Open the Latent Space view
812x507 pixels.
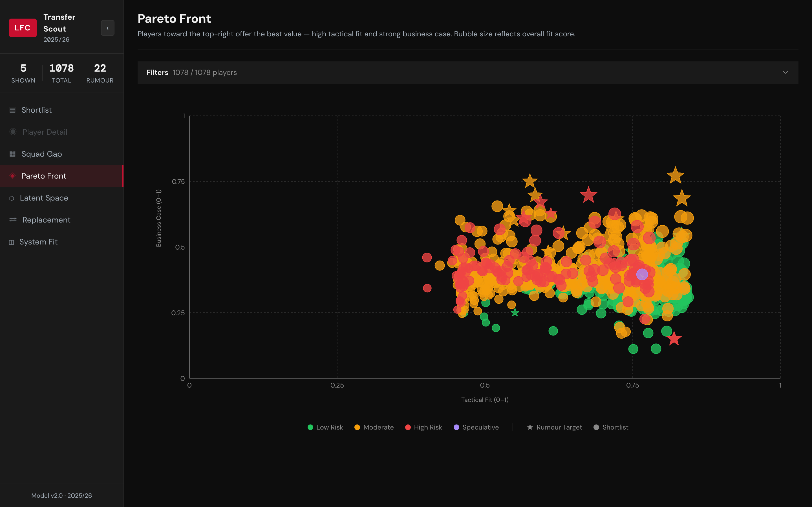coord(44,198)
